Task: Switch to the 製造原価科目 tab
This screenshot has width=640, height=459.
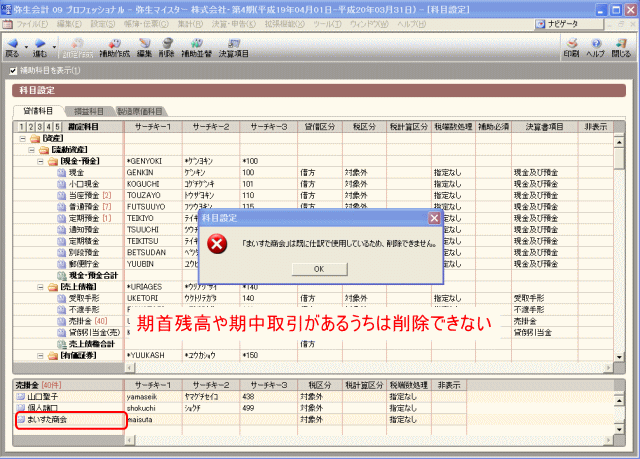Action: [x=140, y=111]
